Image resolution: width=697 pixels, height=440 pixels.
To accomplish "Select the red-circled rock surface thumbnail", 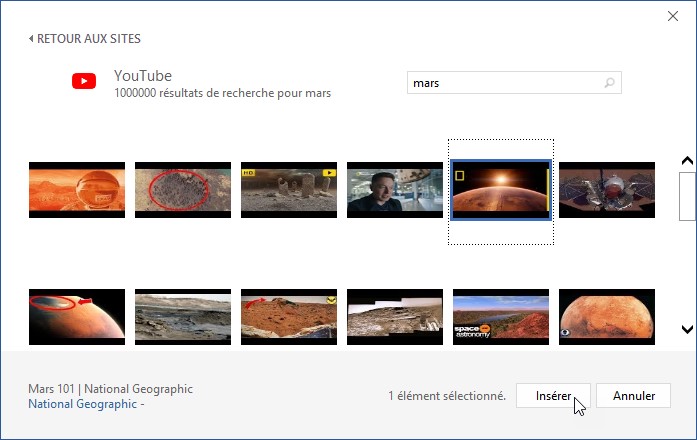I will 183,190.
